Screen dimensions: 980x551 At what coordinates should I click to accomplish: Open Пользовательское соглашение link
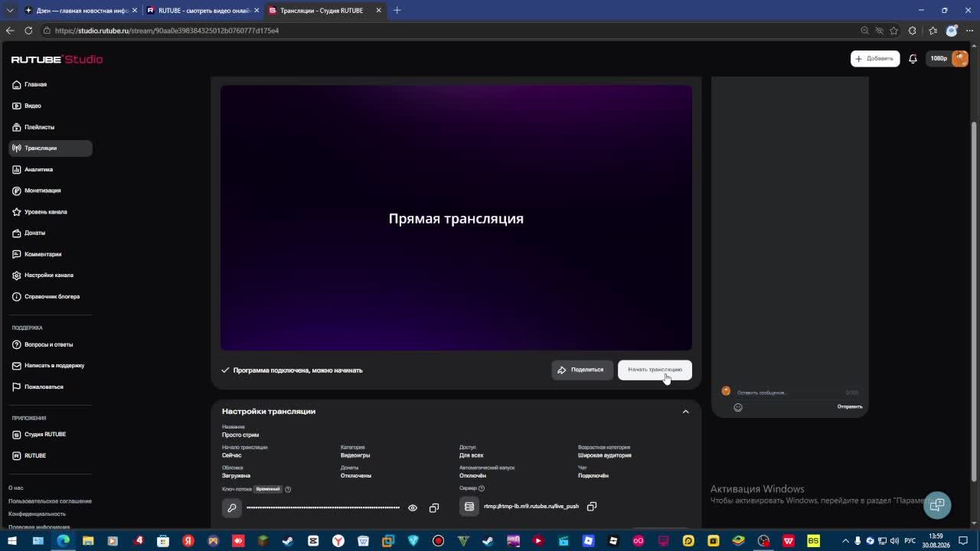[50, 501]
